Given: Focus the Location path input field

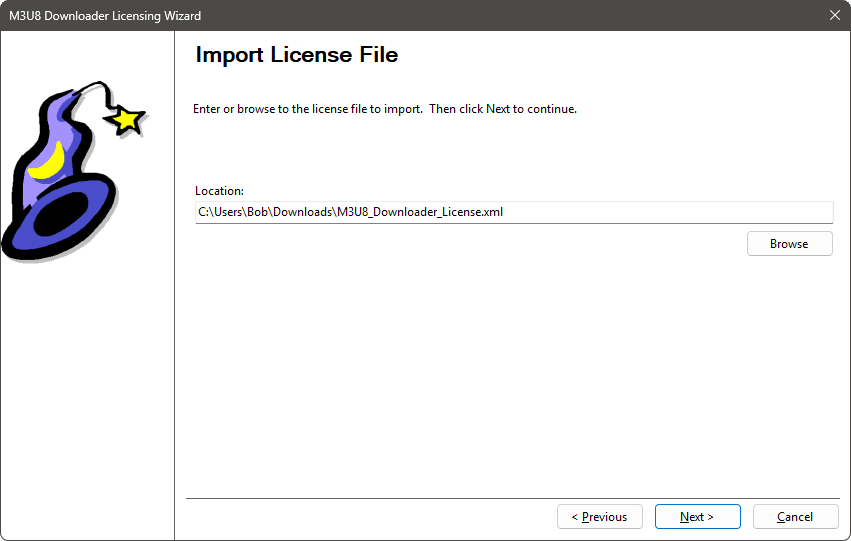Looking at the screenshot, I should point(514,212).
